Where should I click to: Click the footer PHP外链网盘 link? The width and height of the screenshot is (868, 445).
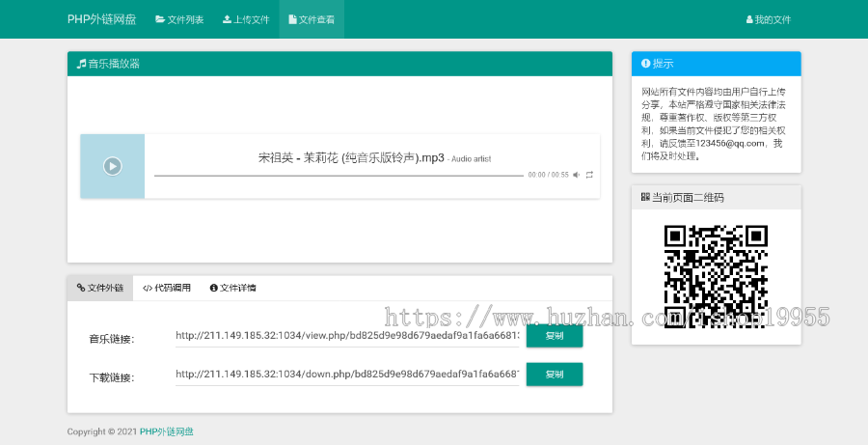click(x=167, y=431)
